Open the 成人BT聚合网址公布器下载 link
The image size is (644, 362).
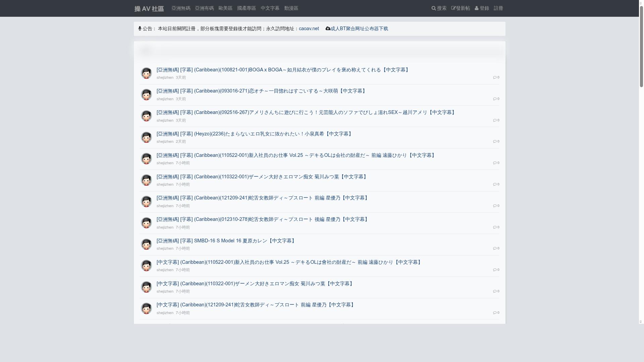359,28
